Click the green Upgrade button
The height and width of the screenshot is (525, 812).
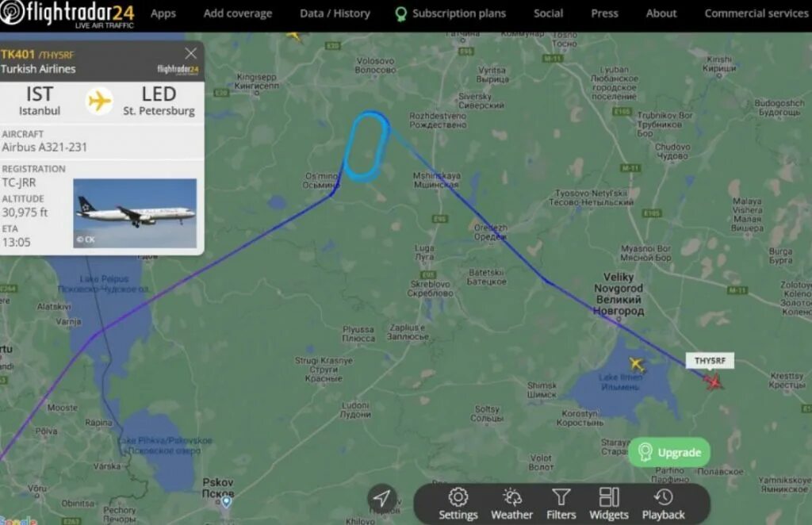pyautogui.click(x=669, y=452)
